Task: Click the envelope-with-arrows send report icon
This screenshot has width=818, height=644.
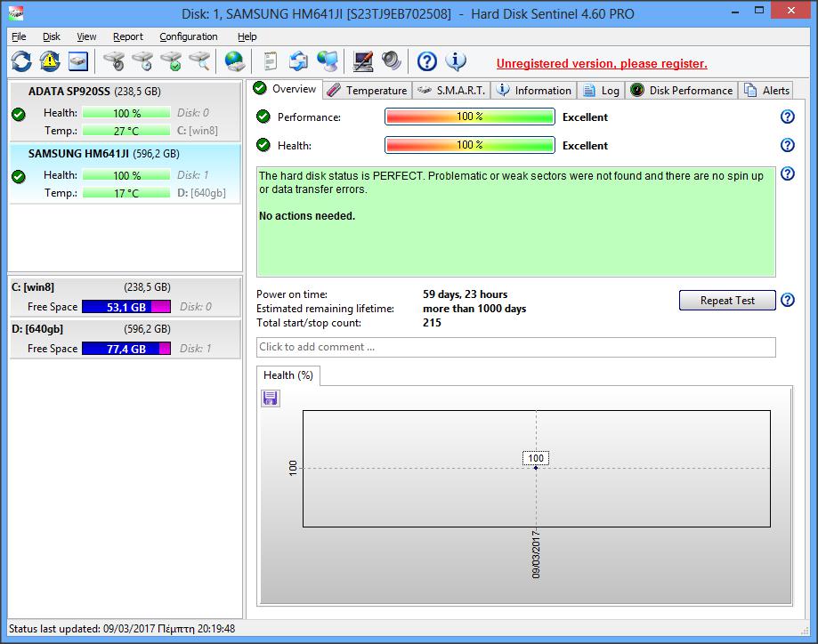Action: (298, 61)
